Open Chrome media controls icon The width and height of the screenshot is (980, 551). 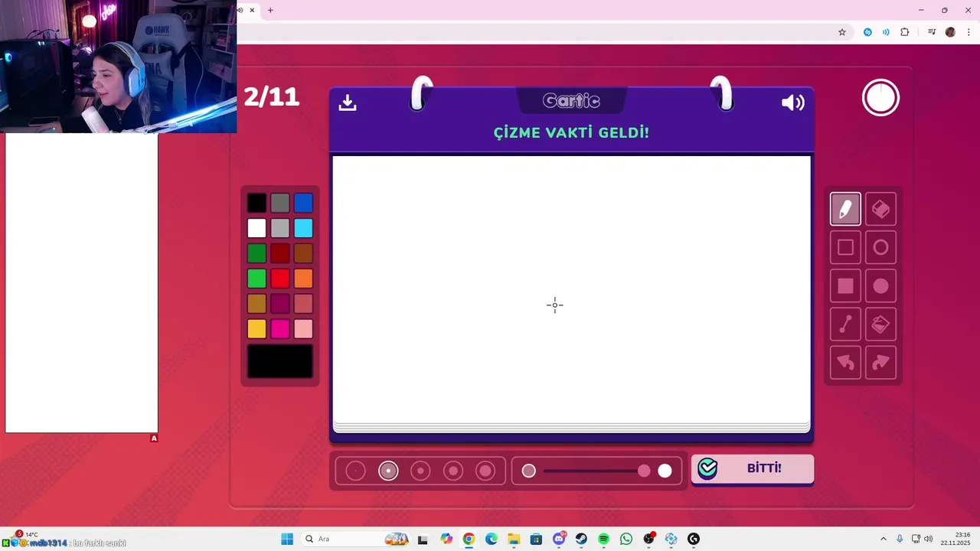[932, 32]
